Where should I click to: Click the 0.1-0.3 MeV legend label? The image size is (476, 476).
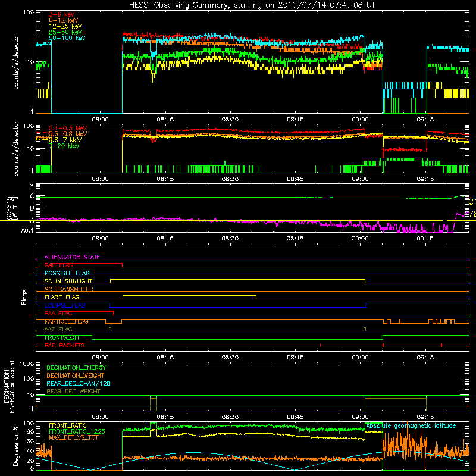(68, 128)
